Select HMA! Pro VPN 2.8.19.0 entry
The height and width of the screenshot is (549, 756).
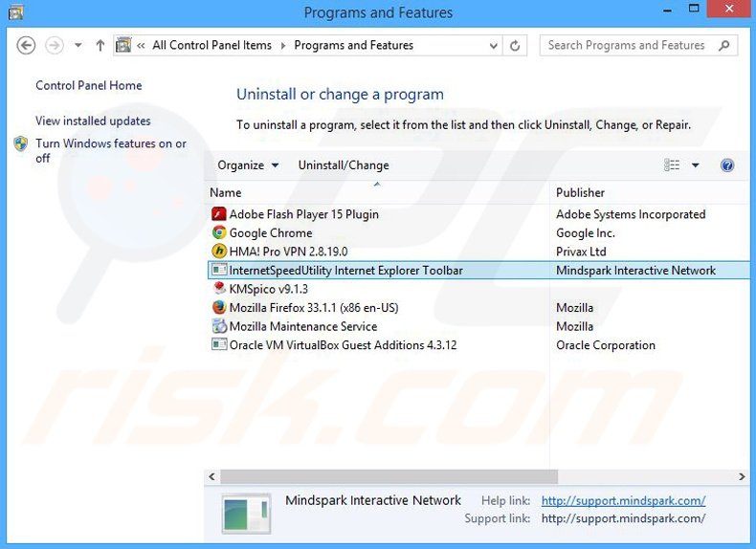click(288, 252)
